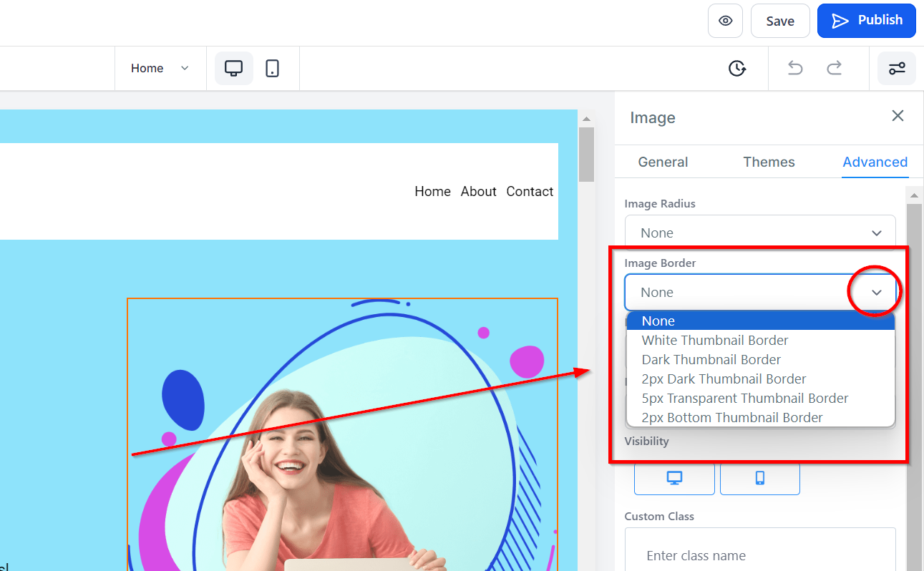Open the Image Radius dropdown

[x=760, y=232]
